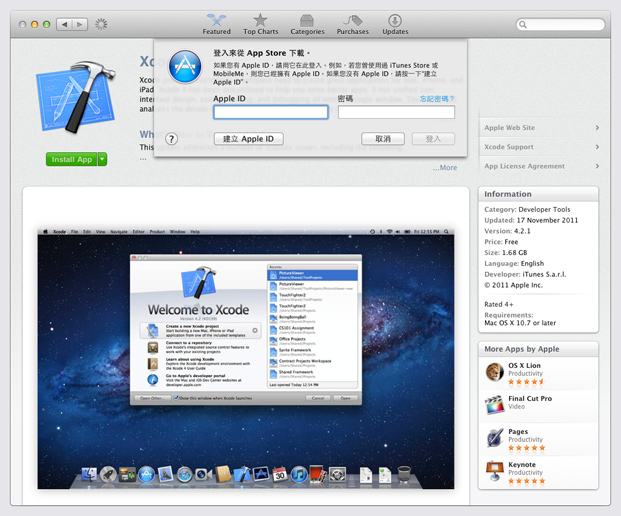This screenshot has width=621, height=516.
Task: Click the Finder icon in the screenshot dock
Action: [x=89, y=474]
